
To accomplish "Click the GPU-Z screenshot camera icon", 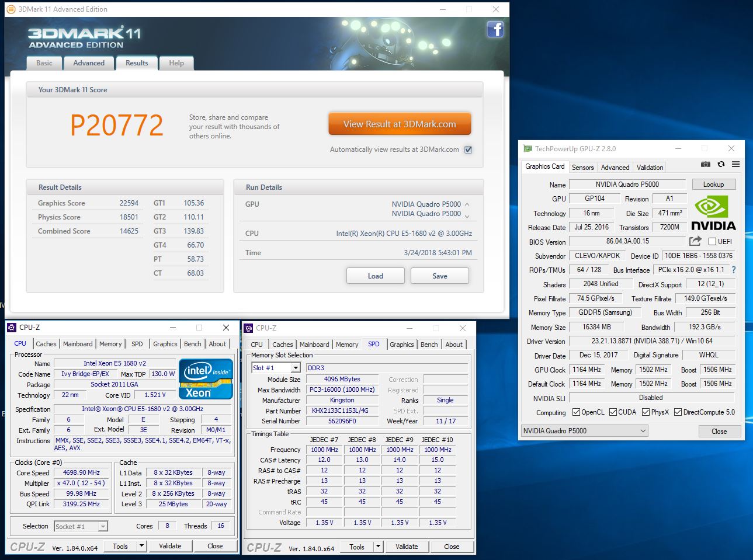I will (x=706, y=165).
